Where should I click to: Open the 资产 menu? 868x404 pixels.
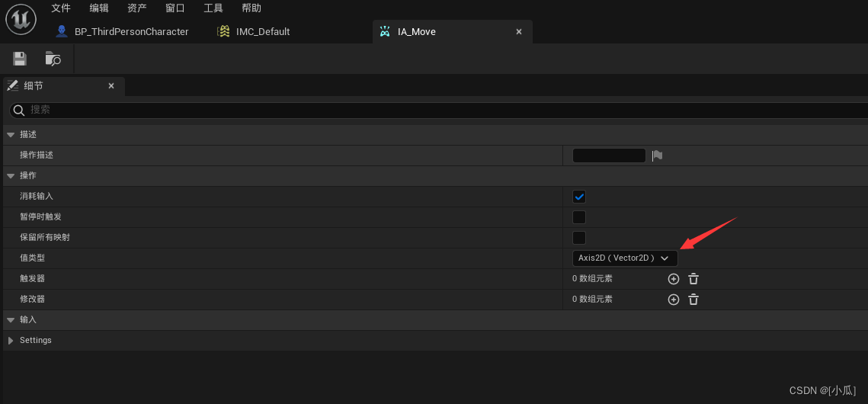click(x=136, y=8)
